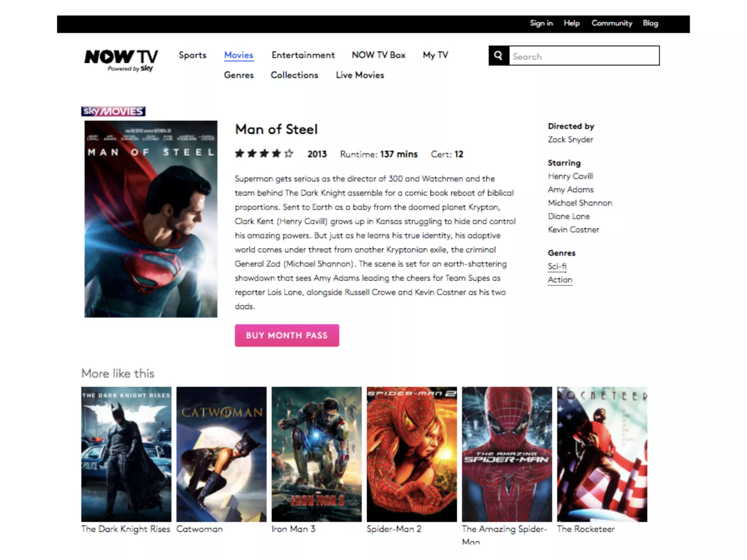Click the Sky Movies badge
747x560 pixels.
[113, 111]
